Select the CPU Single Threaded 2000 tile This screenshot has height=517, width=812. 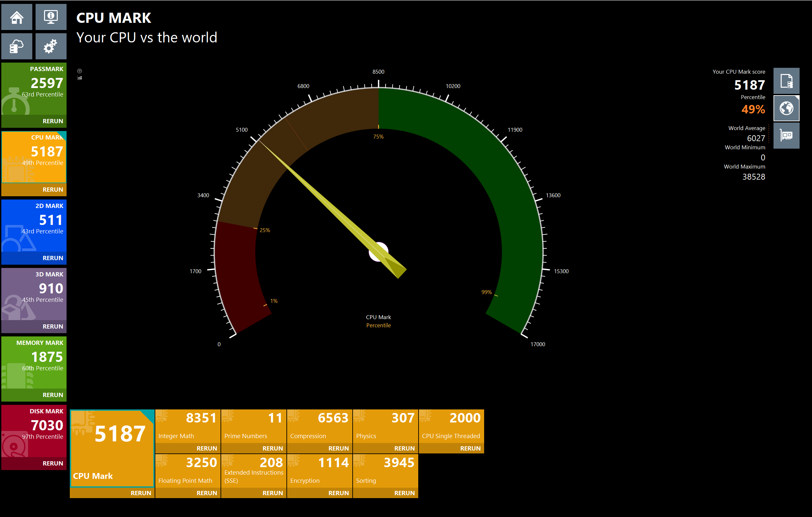(x=451, y=426)
